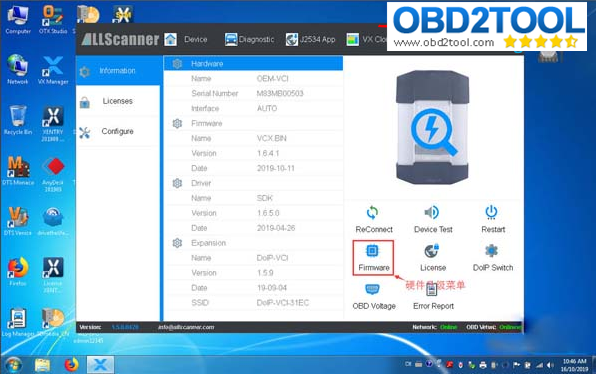Click the VX Manager taskbar button
The height and width of the screenshot is (375, 596).
pos(100,365)
